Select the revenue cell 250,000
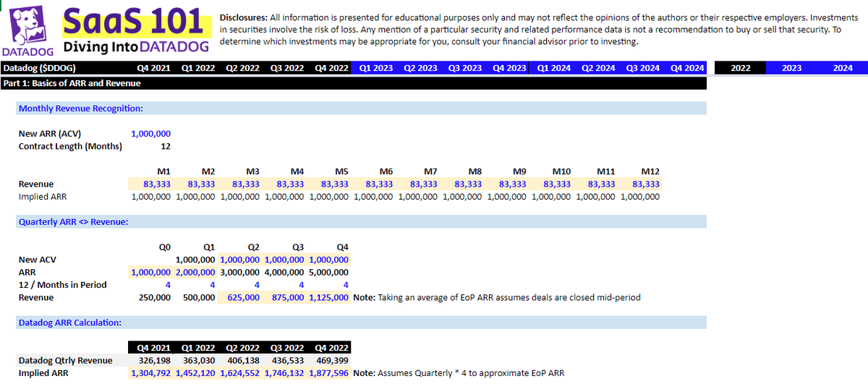The width and height of the screenshot is (868, 384). 155,297
